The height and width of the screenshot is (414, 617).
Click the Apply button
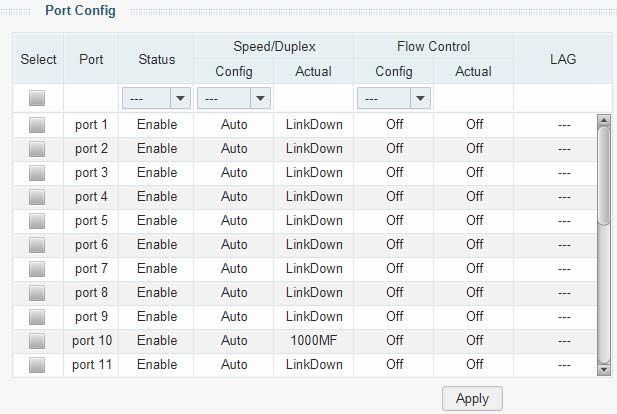pyautogui.click(x=472, y=399)
